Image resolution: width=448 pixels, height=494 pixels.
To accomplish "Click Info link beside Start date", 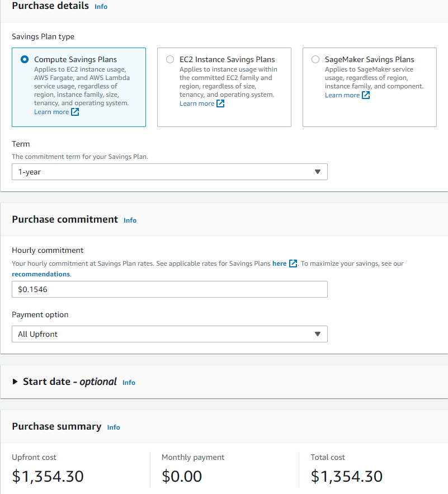I will pyautogui.click(x=129, y=383).
